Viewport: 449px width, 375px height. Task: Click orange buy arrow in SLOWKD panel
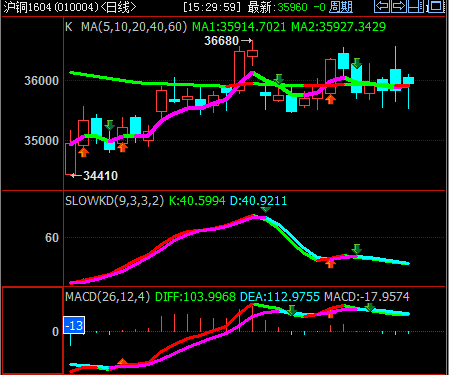pos(330,263)
